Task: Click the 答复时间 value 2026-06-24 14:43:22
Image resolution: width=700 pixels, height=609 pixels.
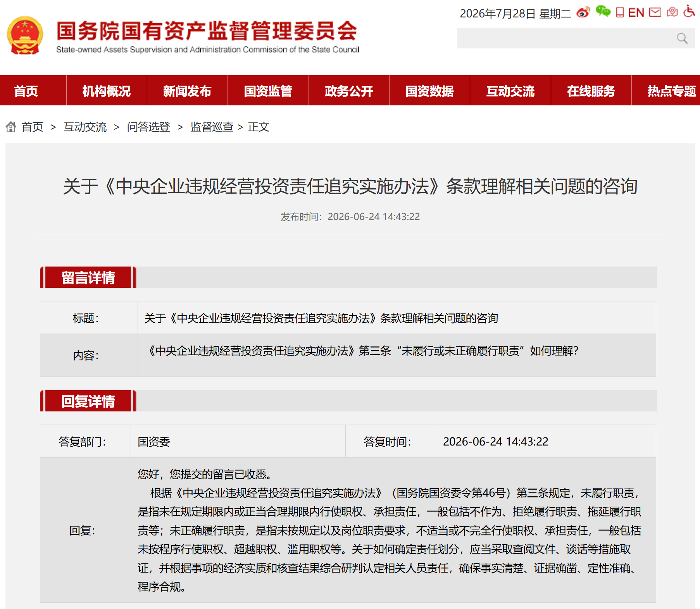Action: tap(495, 442)
